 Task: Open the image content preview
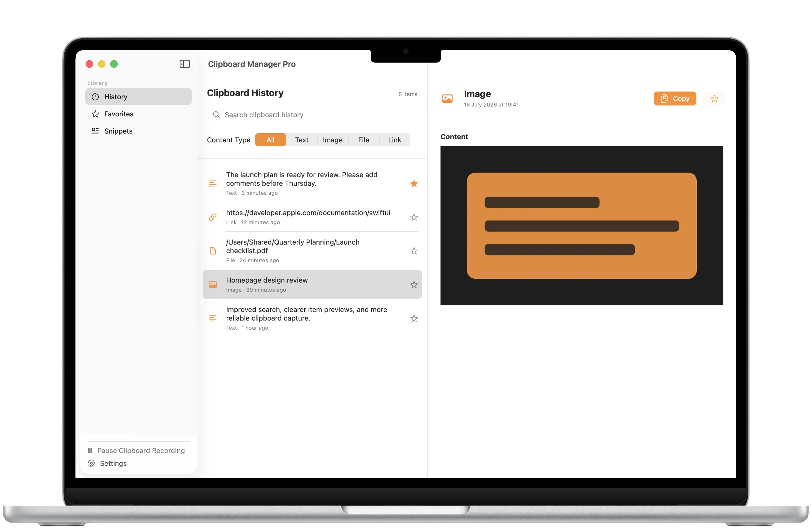pyautogui.click(x=581, y=226)
